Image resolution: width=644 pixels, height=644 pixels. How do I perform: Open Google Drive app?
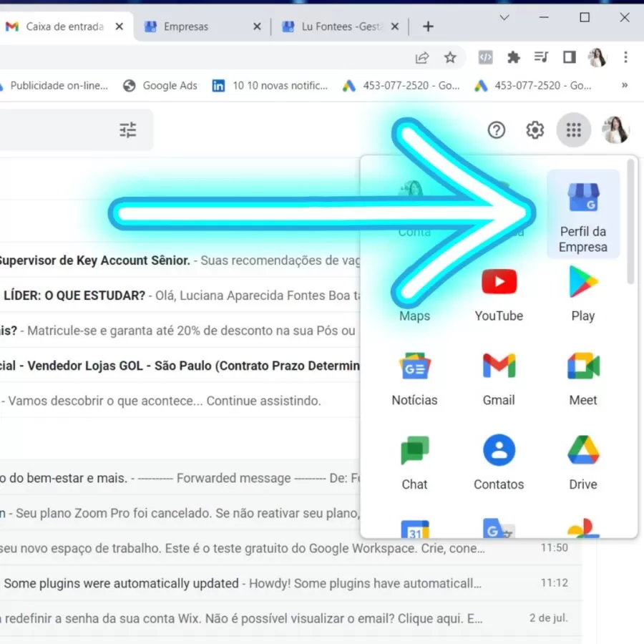(x=582, y=463)
